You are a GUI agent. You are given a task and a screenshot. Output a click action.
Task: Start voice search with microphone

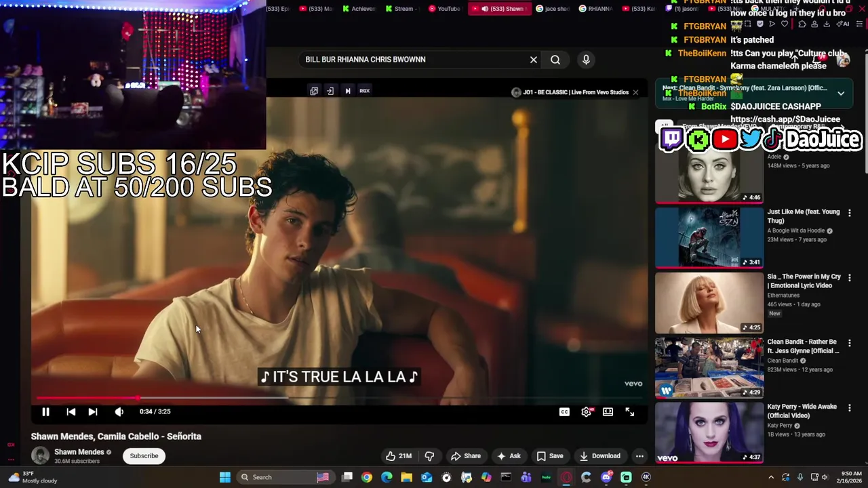coord(587,60)
